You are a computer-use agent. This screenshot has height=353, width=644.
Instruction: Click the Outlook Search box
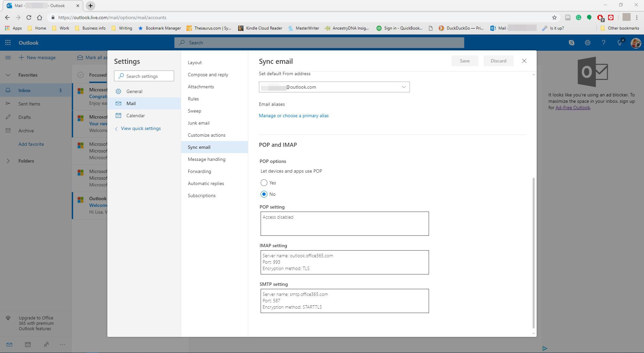coord(319,43)
